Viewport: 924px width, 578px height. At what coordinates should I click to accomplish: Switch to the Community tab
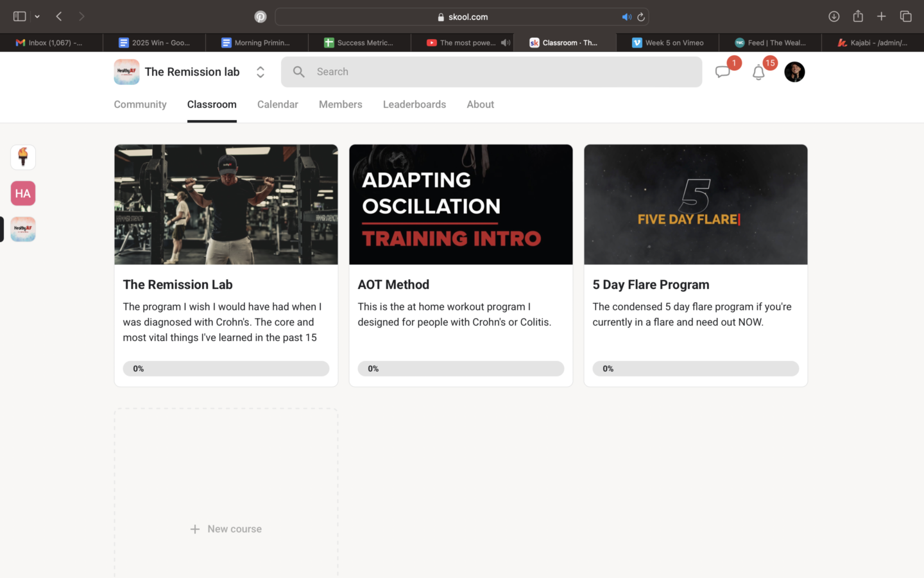point(140,105)
